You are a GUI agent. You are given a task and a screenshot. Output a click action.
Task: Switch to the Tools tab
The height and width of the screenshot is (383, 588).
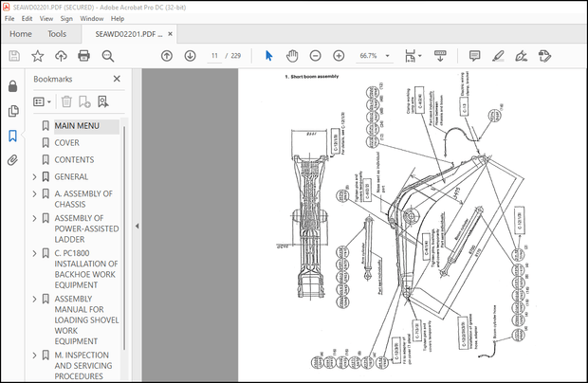[x=57, y=34]
